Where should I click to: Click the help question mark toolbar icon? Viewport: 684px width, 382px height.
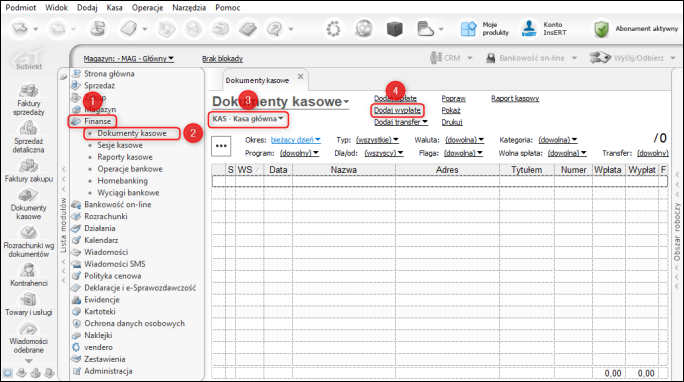[x=274, y=29]
